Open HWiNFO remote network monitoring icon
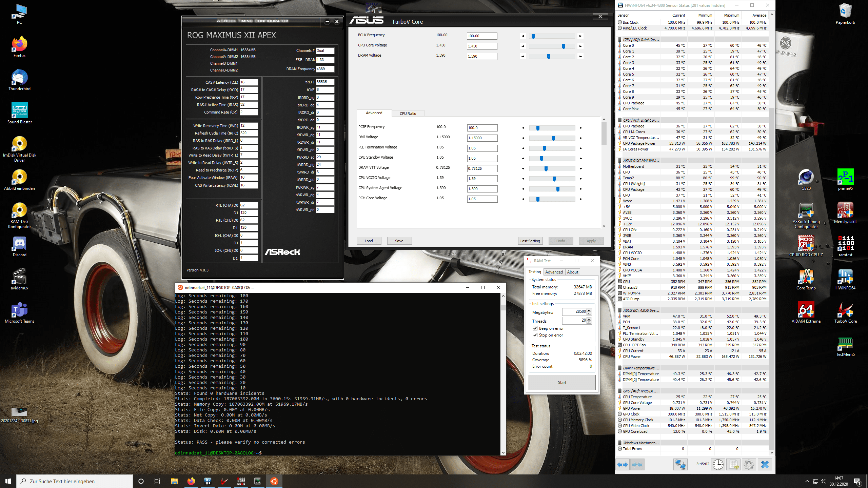The image size is (868, 488). tap(680, 465)
